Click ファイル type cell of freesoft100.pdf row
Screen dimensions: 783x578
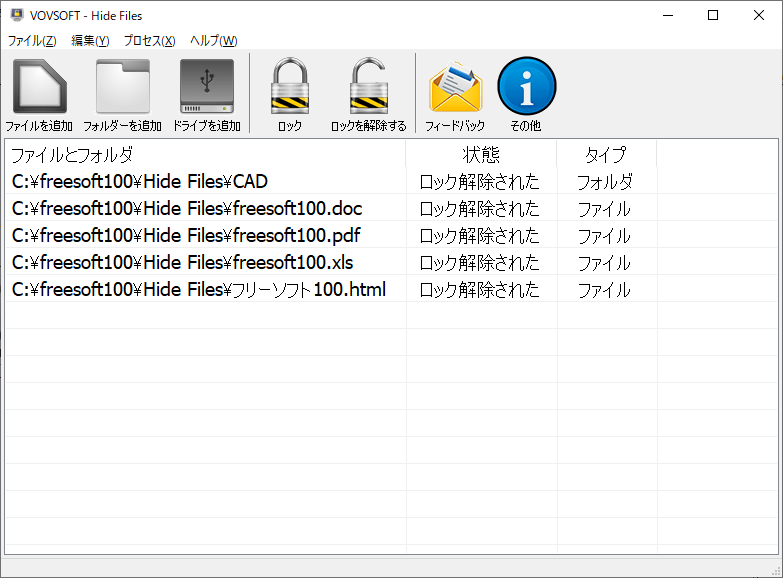pos(604,236)
